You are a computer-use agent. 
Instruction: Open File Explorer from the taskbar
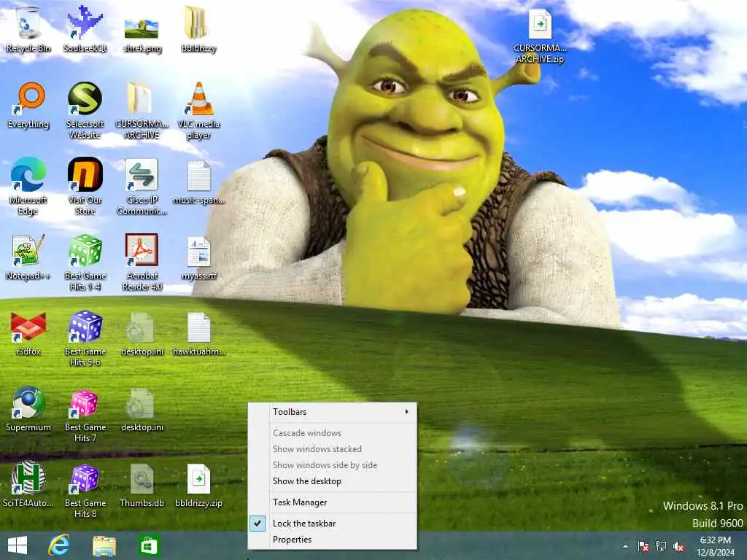coord(104,545)
